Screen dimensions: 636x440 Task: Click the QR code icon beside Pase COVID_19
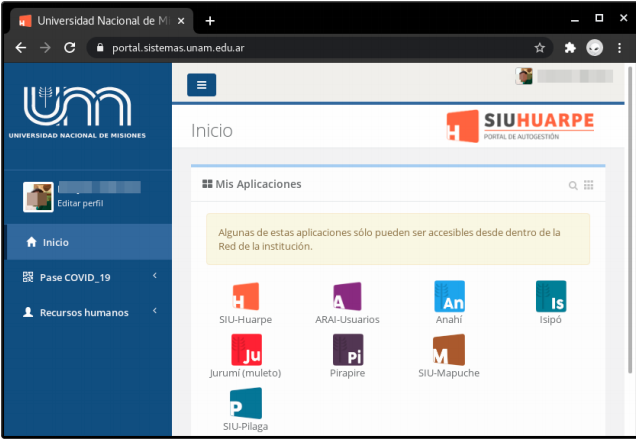(x=28, y=277)
